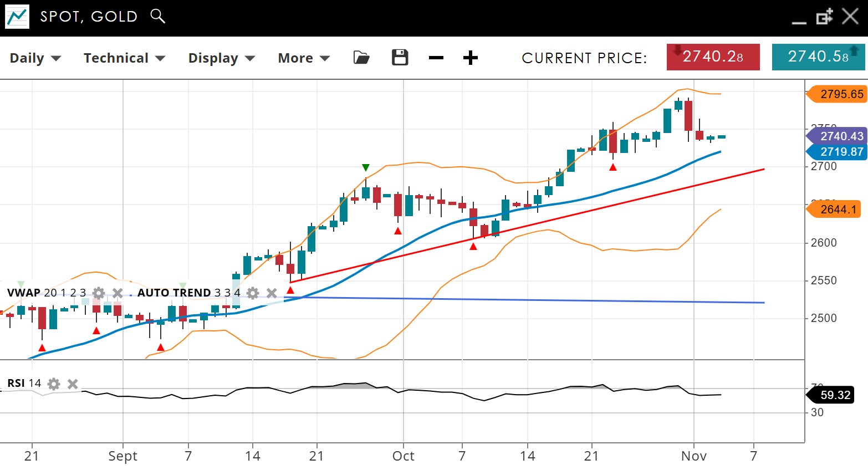Zoom in with the plus icon
Viewport: 868px width, 470px height.
(471, 58)
